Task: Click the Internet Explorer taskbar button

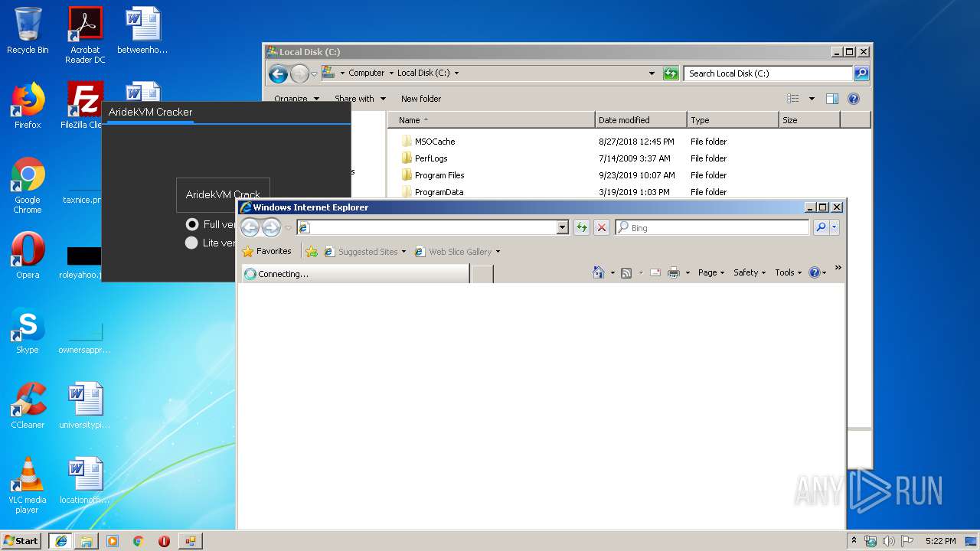Action: click(60, 540)
